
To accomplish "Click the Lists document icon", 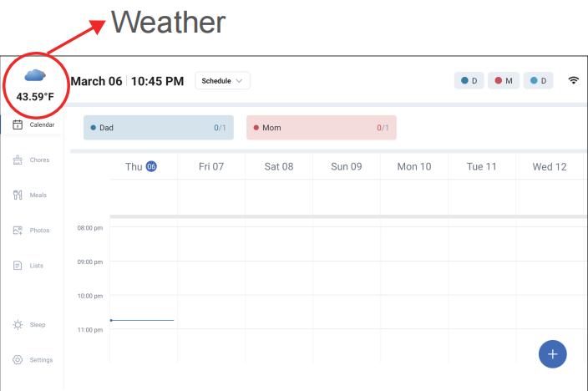I will (18, 266).
